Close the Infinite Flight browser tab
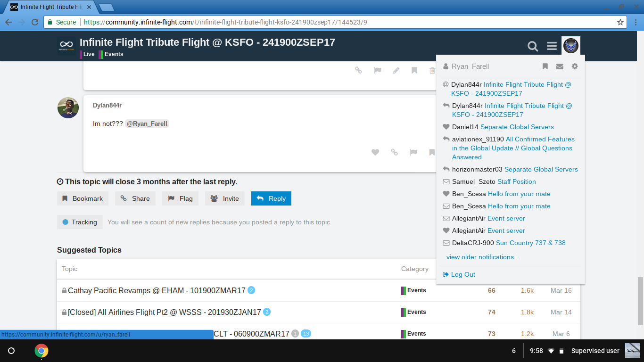 click(89, 7)
